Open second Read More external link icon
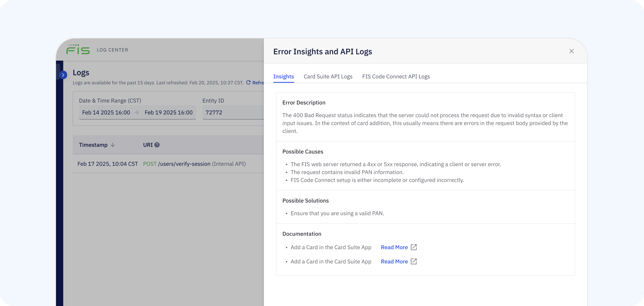Image resolution: width=644 pixels, height=306 pixels. point(414,261)
